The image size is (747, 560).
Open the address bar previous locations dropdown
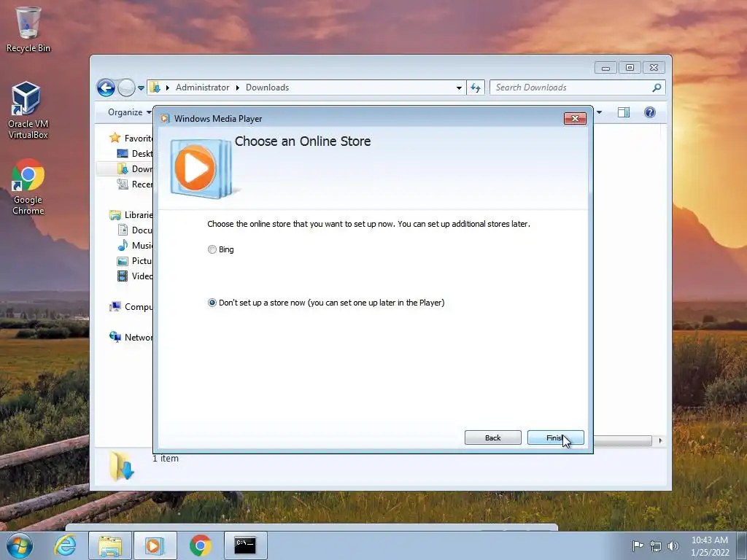tap(459, 87)
